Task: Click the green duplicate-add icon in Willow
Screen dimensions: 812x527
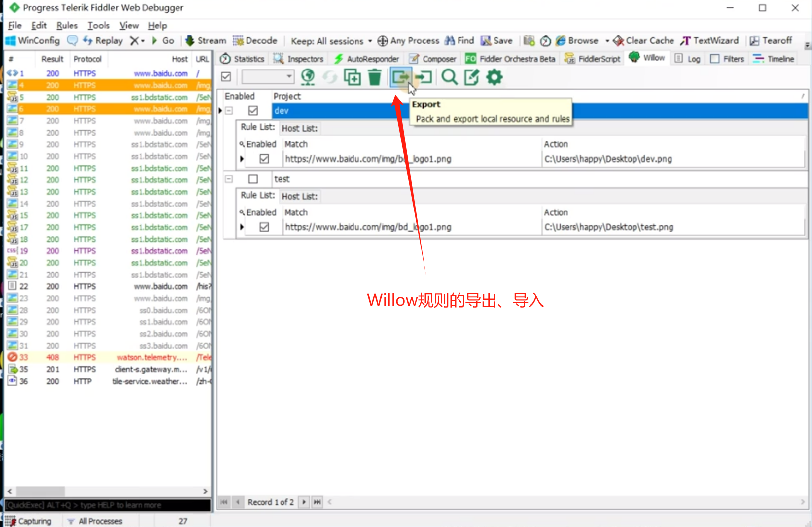Action: tap(352, 77)
